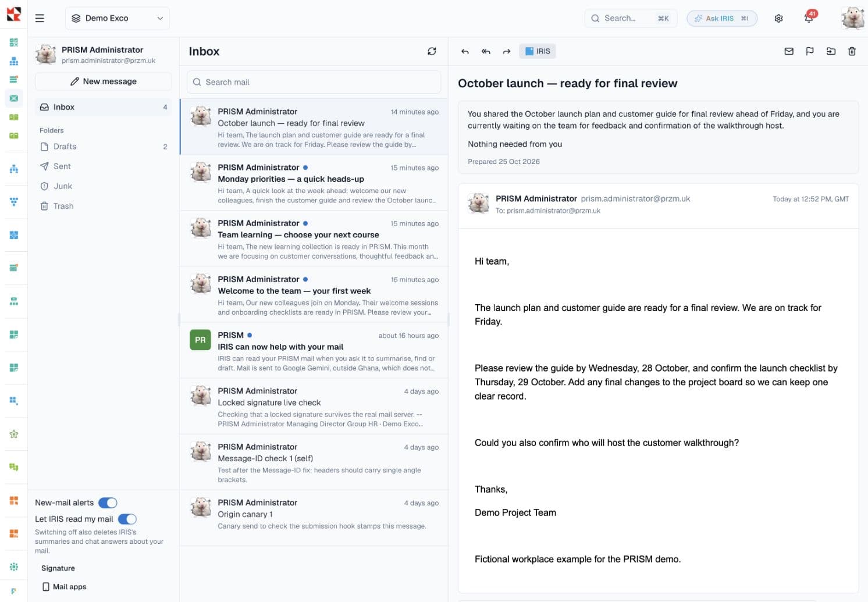Open the Sent folder
This screenshot has width=868, height=602.
tap(104, 166)
